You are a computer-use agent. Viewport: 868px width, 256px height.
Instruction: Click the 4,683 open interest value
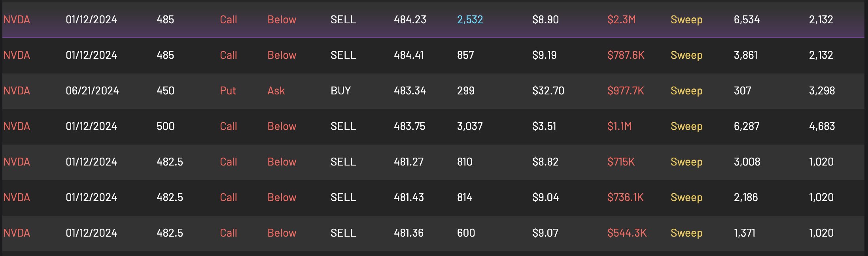point(822,126)
